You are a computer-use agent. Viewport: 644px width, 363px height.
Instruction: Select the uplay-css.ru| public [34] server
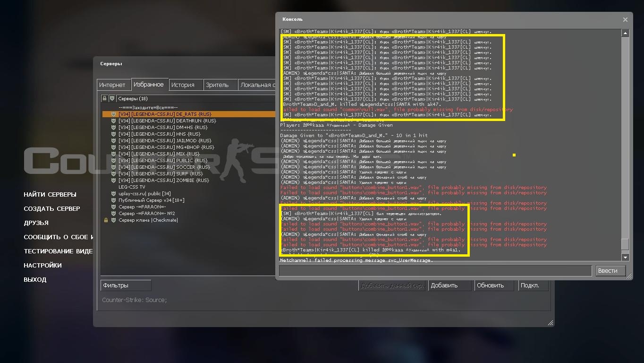(188, 193)
